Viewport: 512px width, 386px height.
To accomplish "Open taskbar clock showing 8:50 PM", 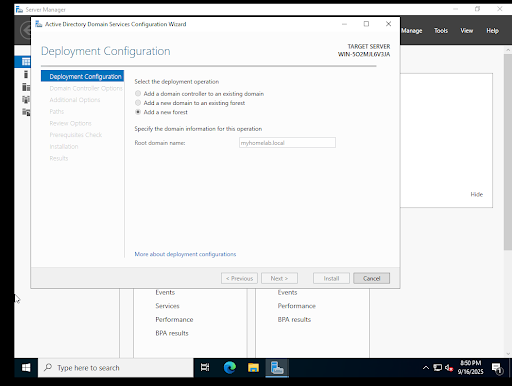I will point(470,367).
